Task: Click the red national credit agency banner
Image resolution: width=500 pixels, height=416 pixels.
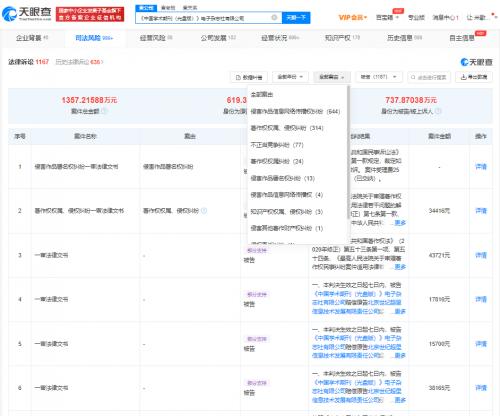Action: (90, 14)
